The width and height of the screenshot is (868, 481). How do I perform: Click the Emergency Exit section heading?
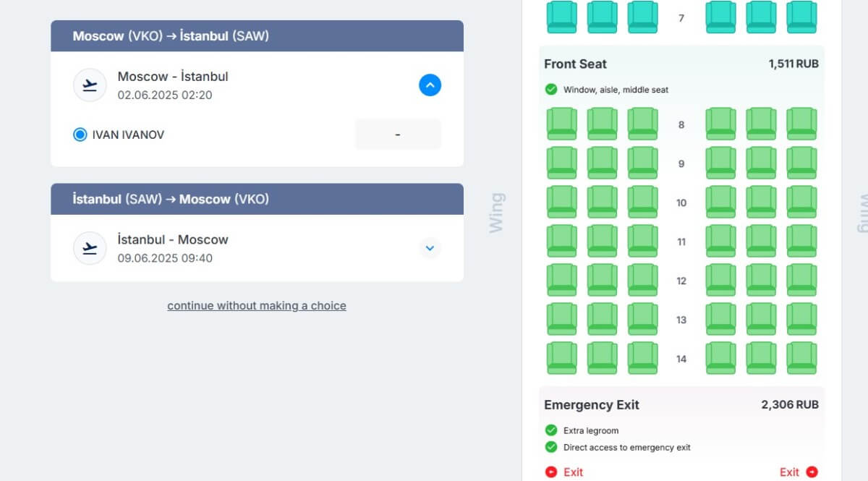click(x=592, y=405)
